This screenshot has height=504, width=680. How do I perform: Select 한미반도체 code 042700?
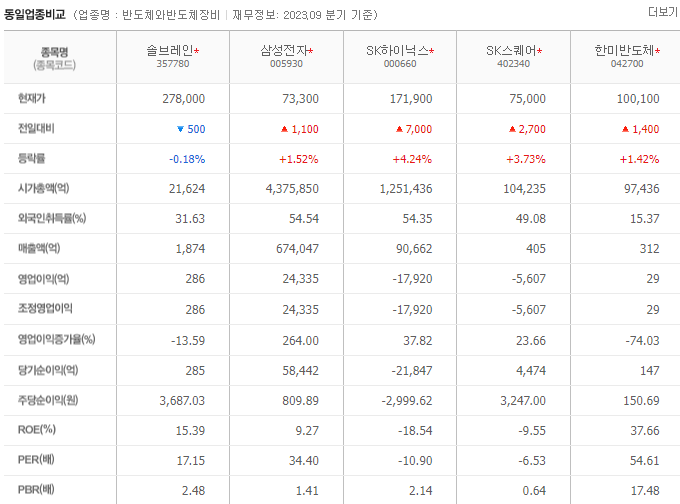tap(627, 64)
